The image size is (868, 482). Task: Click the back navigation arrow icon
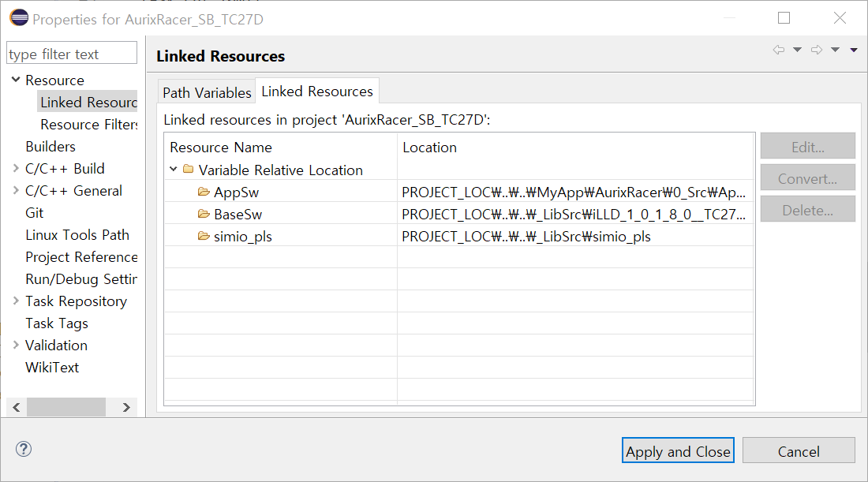(779, 50)
